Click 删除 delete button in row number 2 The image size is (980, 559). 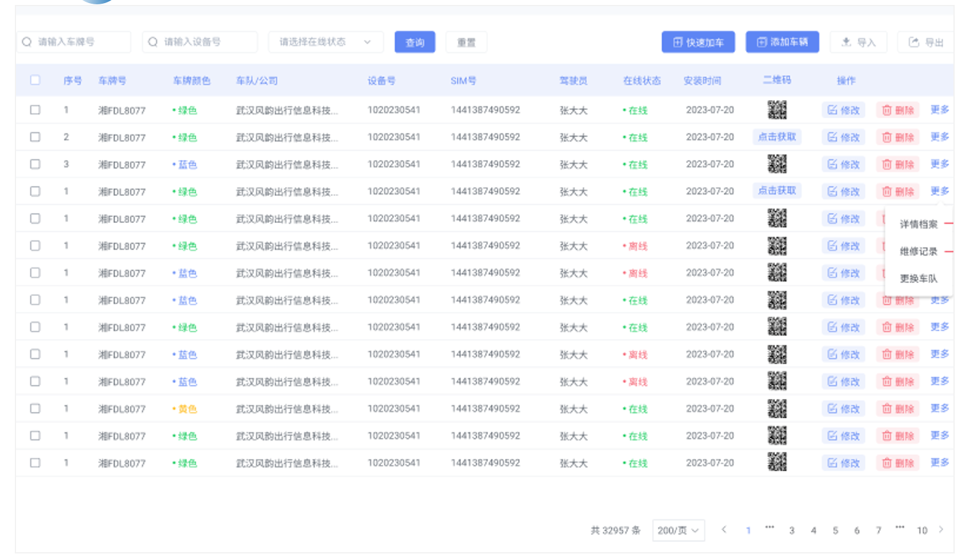898,137
